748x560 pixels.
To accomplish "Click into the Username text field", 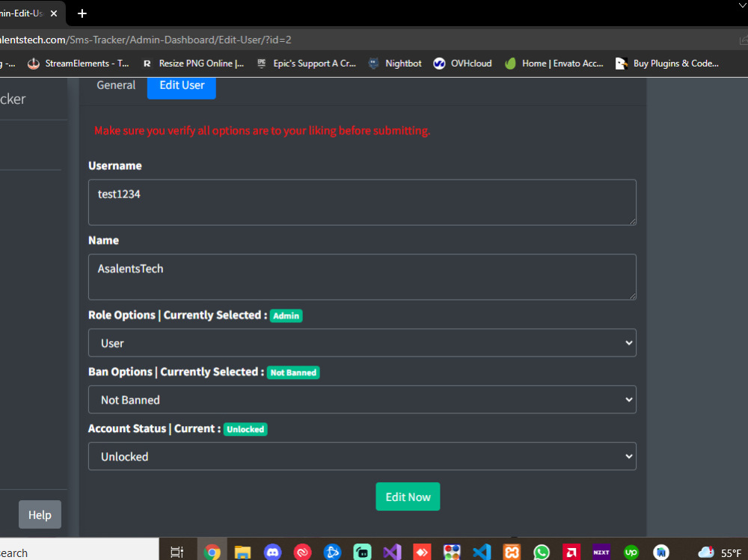I will click(362, 203).
